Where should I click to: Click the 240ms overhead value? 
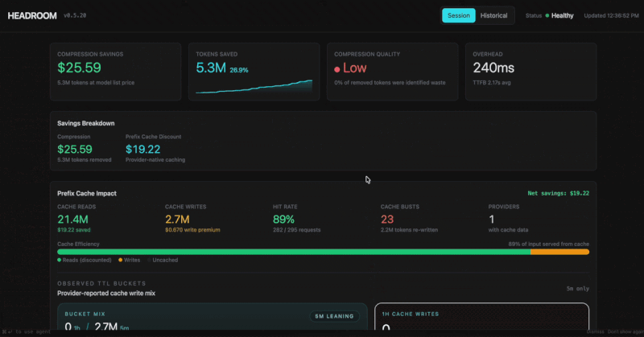click(x=493, y=68)
